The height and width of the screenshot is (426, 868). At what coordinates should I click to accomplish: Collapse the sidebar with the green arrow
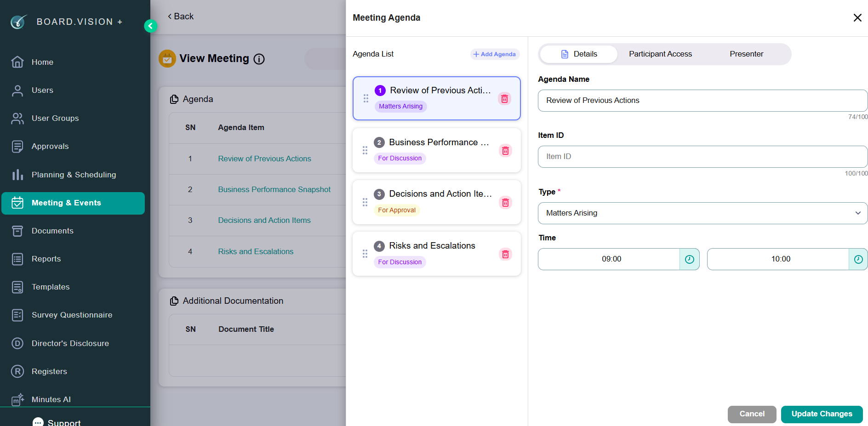tap(150, 26)
